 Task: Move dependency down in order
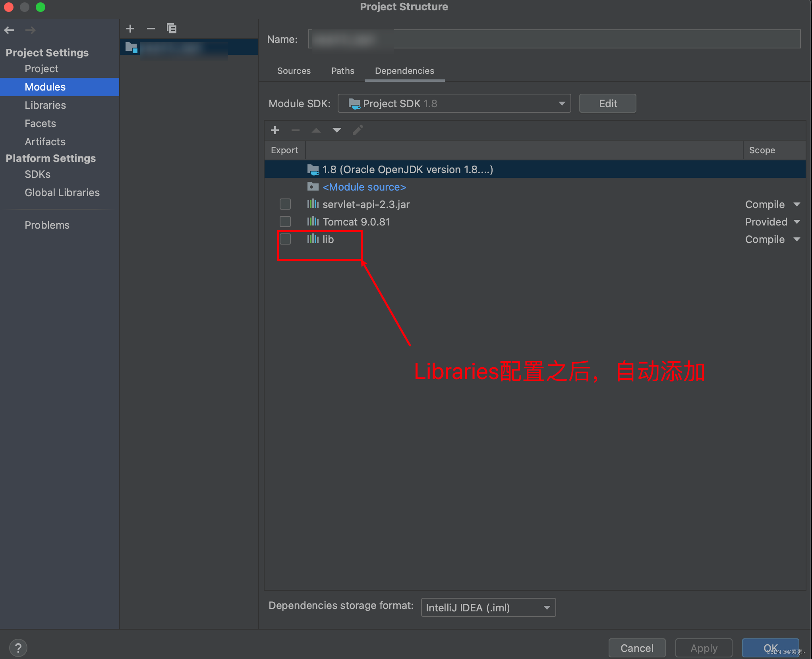(x=337, y=130)
